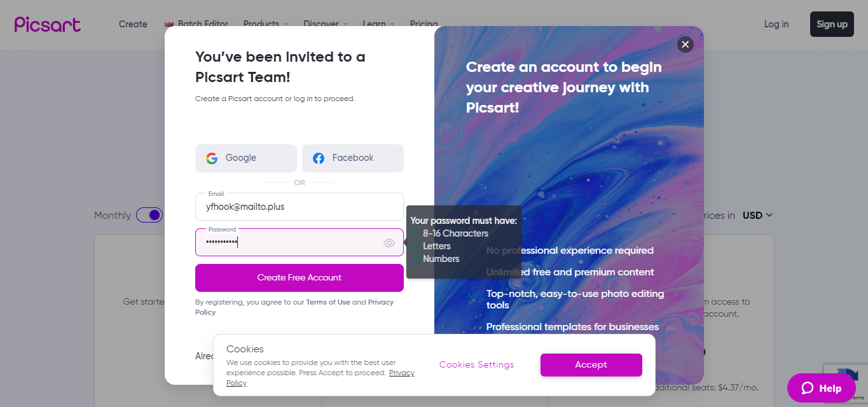
Task: Sign up using the Google button
Action: (x=245, y=158)
